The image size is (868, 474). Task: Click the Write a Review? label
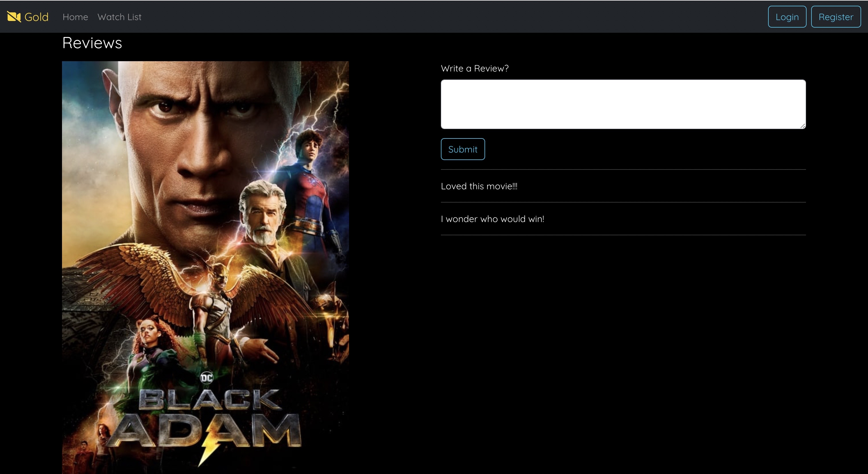475,68
